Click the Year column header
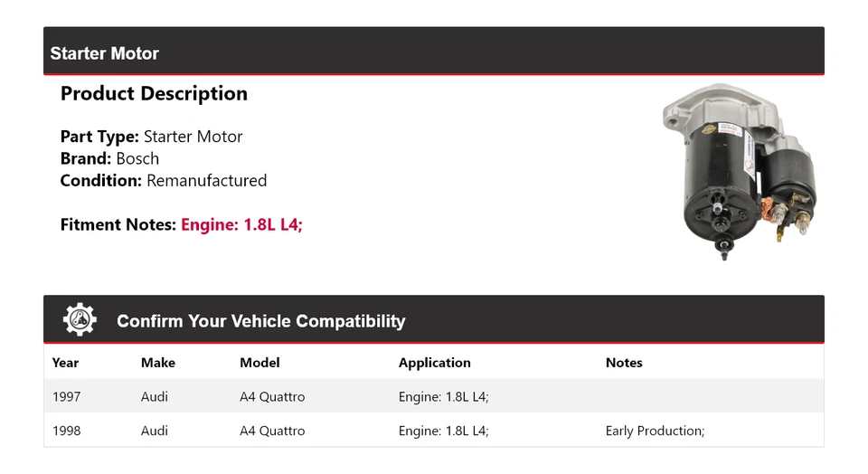The height and width of the screenshot is (474, 868). 65,363
